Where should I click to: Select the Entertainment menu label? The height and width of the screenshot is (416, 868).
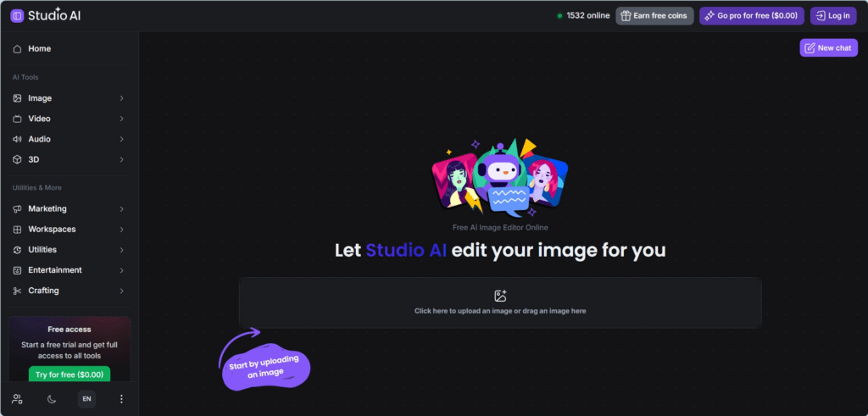(x=55, y=270)
